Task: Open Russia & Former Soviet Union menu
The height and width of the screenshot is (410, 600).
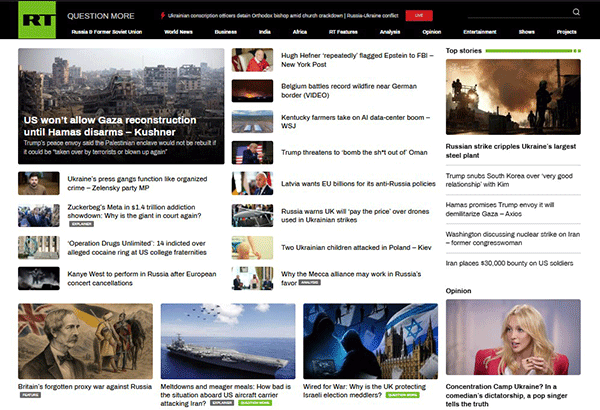Action: [x=107, y=32]
